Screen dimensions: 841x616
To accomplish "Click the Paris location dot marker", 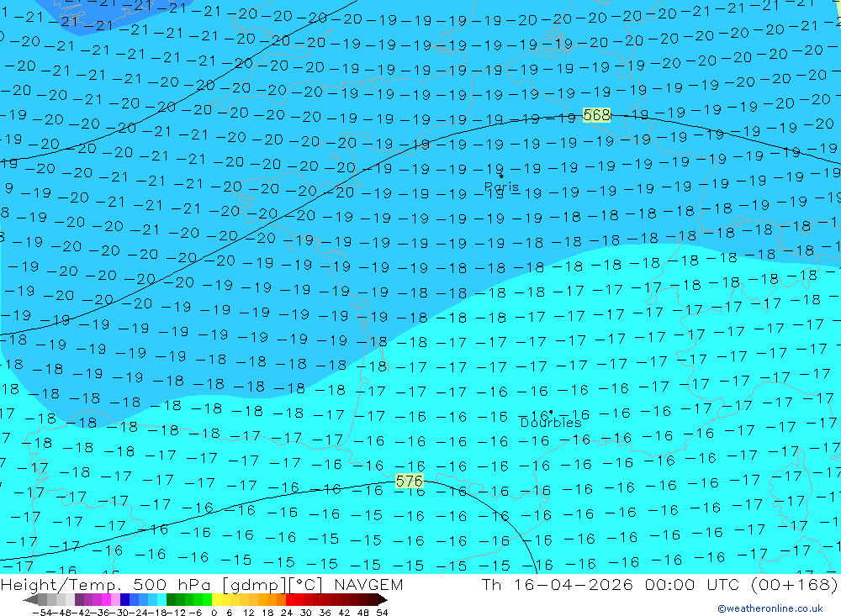I will coord(501,176).
